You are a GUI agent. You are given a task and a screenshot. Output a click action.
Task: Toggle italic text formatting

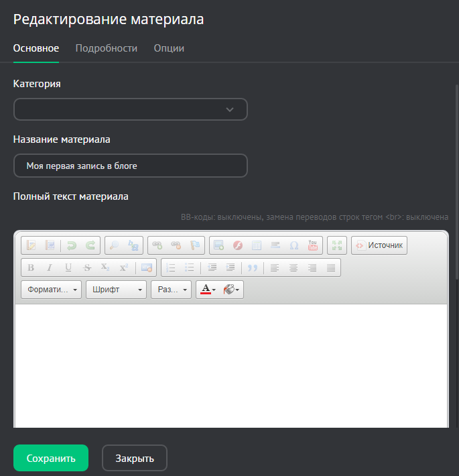(x=50, y=267)
